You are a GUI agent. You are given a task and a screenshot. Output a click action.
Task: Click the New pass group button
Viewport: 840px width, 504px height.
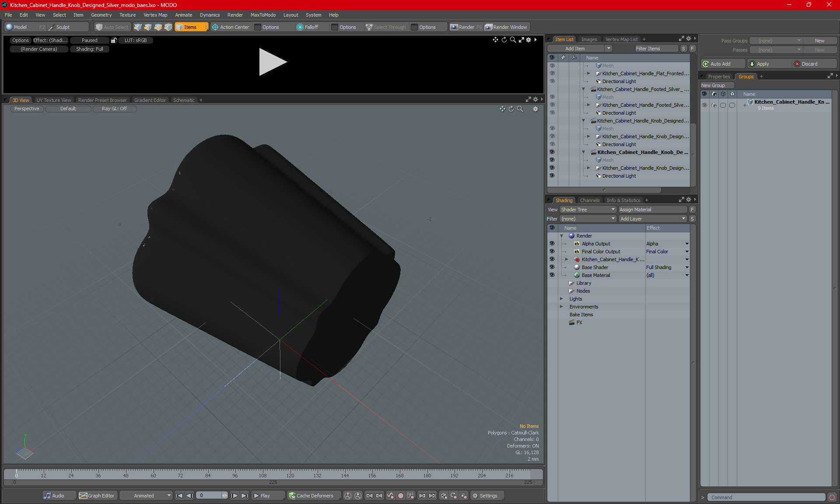pos(819,41)
